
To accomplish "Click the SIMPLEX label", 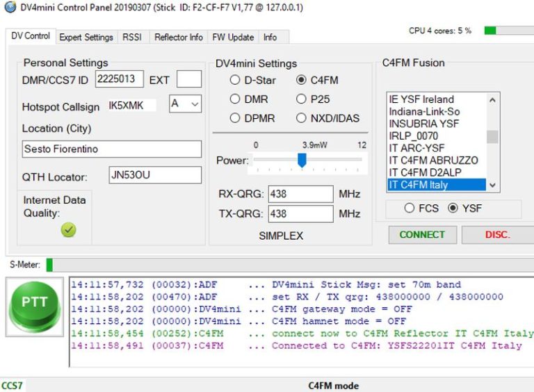I will (281, 236).
